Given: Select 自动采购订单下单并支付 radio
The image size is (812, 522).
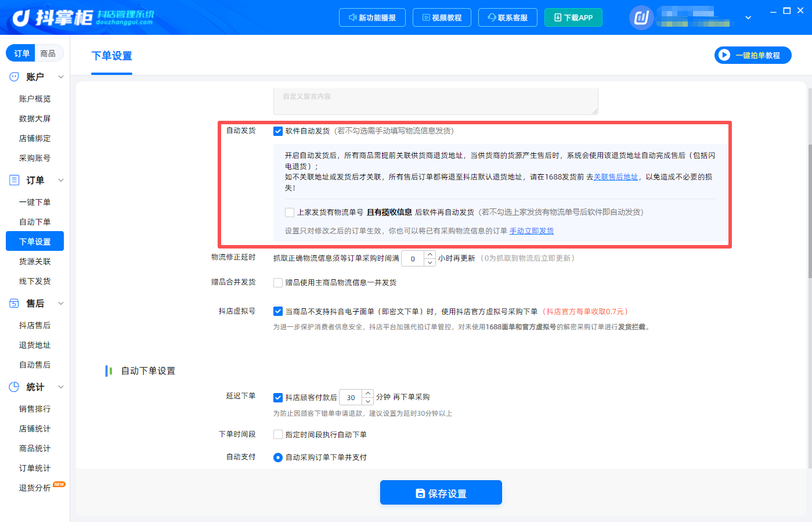Looking at the screenshot, I should click(x=278, y=458).
